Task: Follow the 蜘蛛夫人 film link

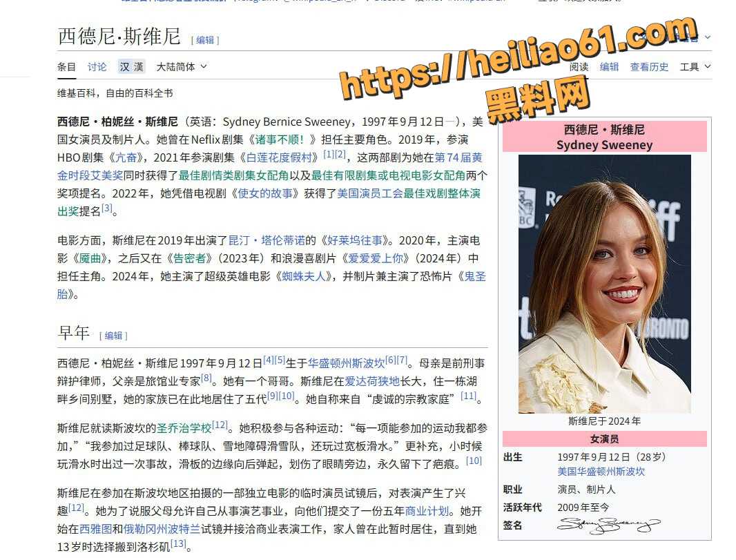Action: [x=303, y=276]
